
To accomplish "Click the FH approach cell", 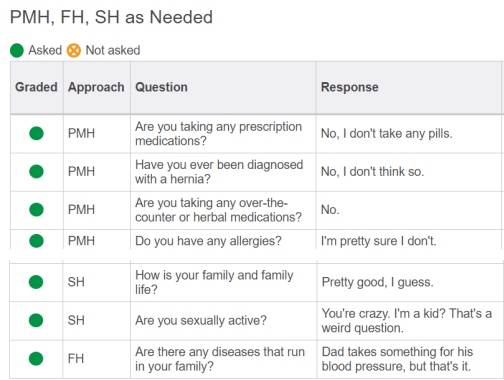I will point(76,359).
